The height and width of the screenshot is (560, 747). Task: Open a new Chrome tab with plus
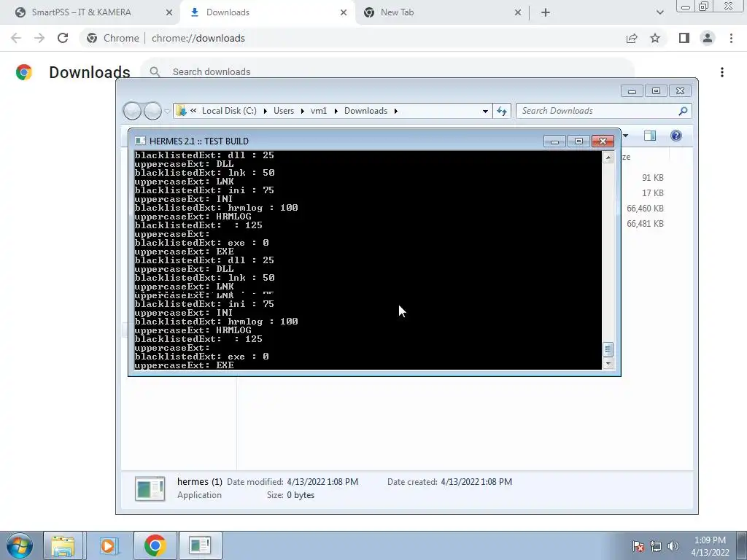tap(546, 13)
